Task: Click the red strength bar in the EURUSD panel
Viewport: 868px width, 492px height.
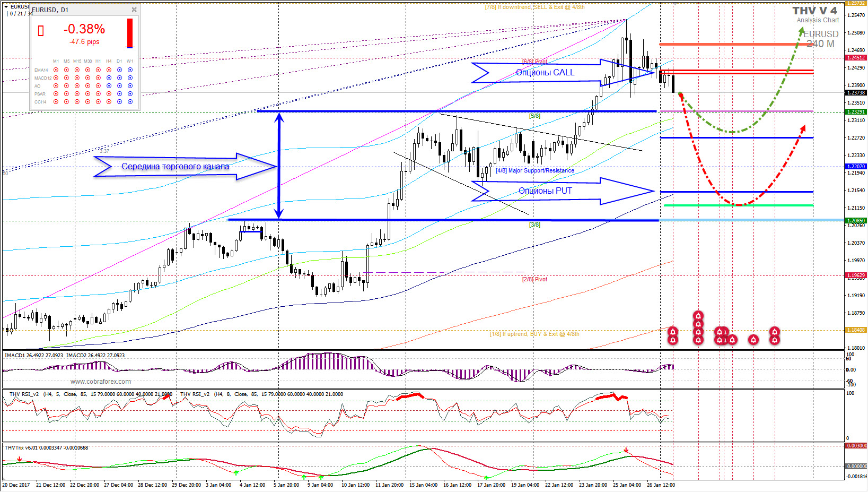Action: point(129,33)
